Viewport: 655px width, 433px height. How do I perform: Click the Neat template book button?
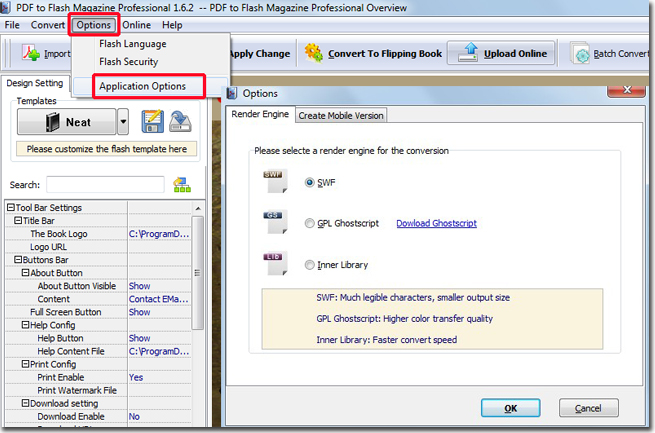(67, 122)
